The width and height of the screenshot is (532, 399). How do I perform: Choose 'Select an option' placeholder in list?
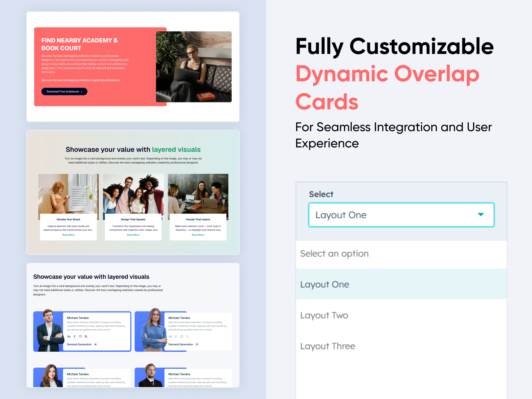334,254
